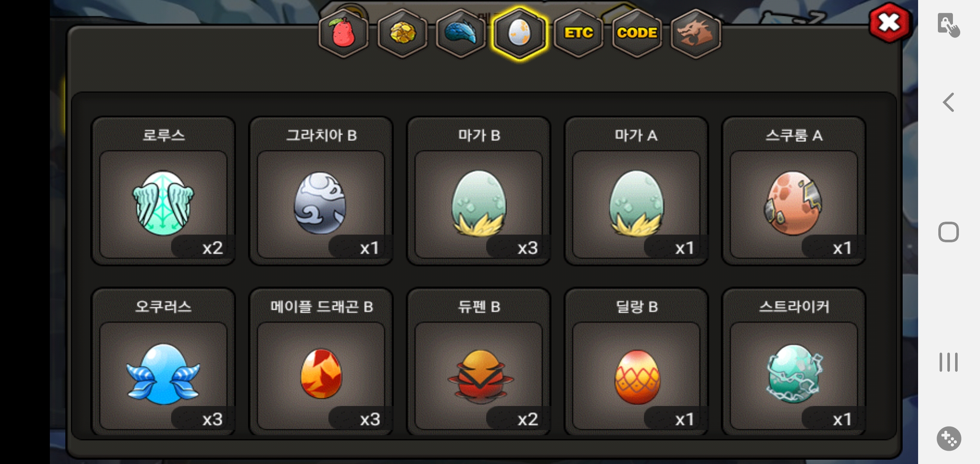Close the inventory with red X
Viewport: 980px width, 464px height.
[889, 22]
